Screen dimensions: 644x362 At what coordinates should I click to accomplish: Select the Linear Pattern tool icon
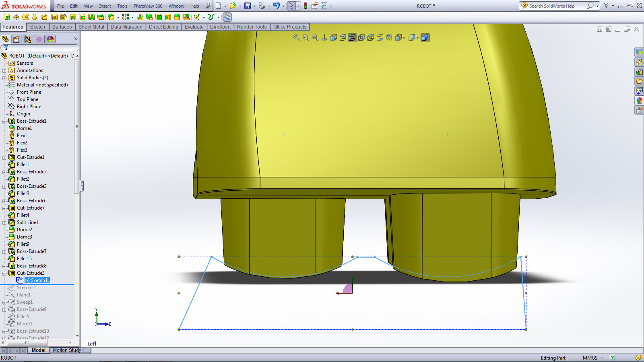click(126, 17)
